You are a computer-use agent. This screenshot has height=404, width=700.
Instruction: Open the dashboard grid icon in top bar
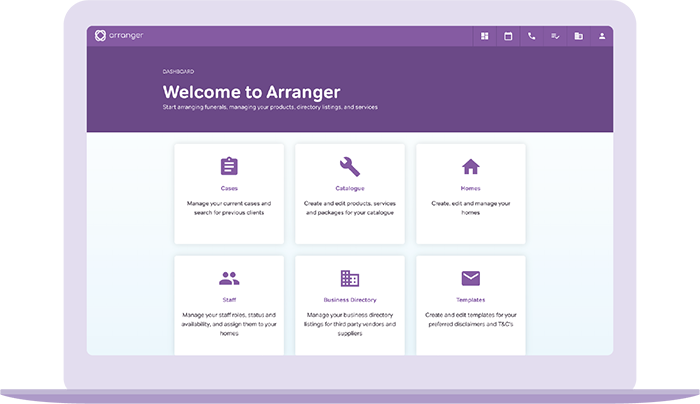484,36
